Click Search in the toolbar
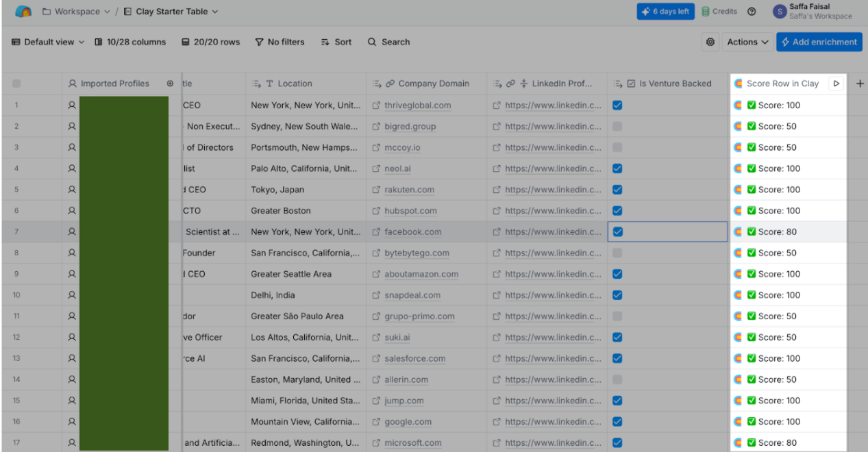Image resolution: width=868 pixels, height=452 pixels. tap(388, 42)
